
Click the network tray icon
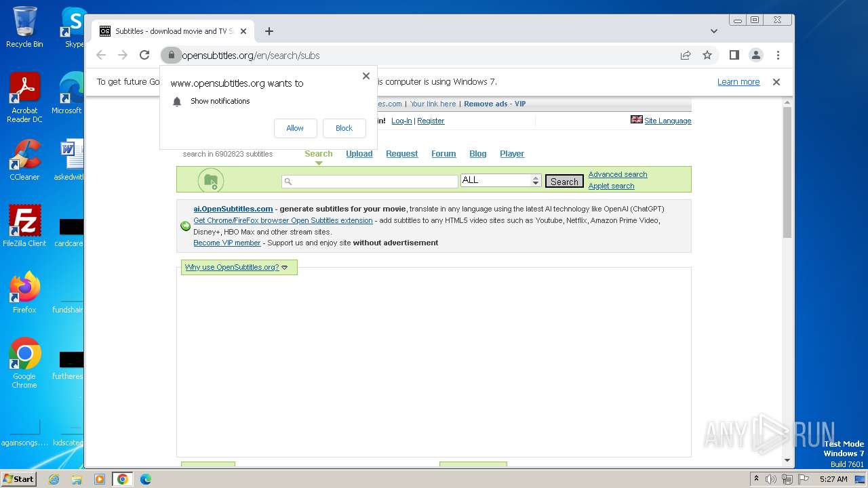(787, 479)
